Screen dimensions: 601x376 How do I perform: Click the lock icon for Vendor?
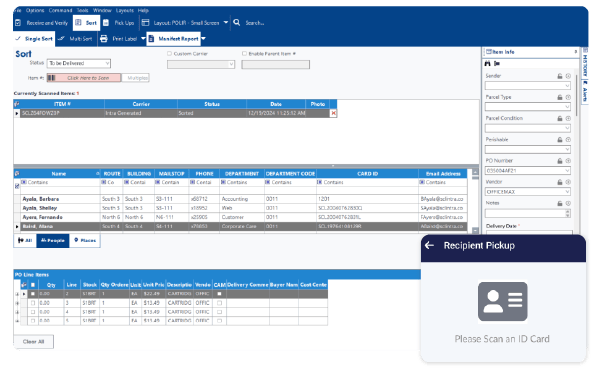(x=560, y=182)
